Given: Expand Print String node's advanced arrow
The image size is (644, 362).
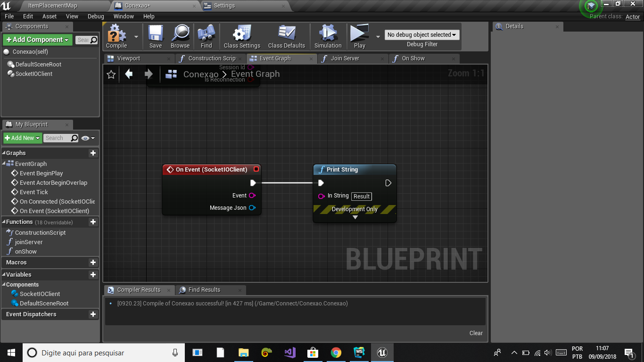Looking at the screenshot, I should click(355, 217).
